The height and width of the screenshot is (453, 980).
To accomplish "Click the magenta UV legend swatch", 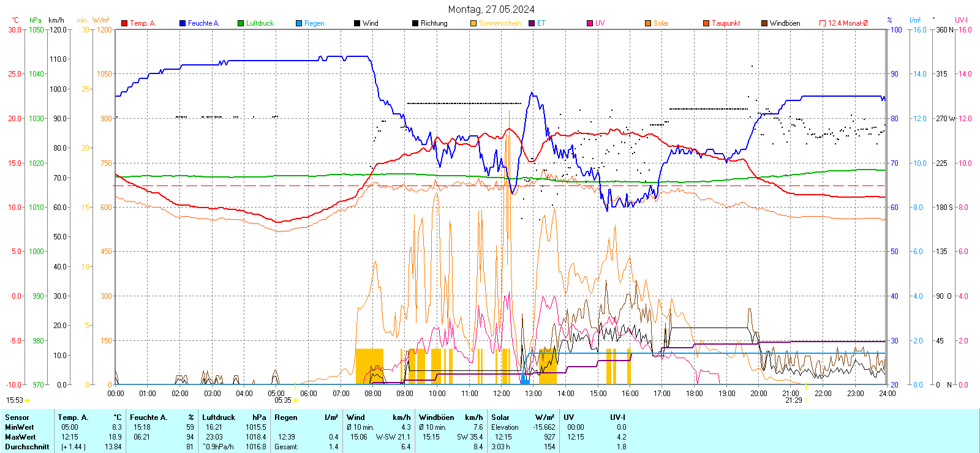I will [x=590, y=23].
